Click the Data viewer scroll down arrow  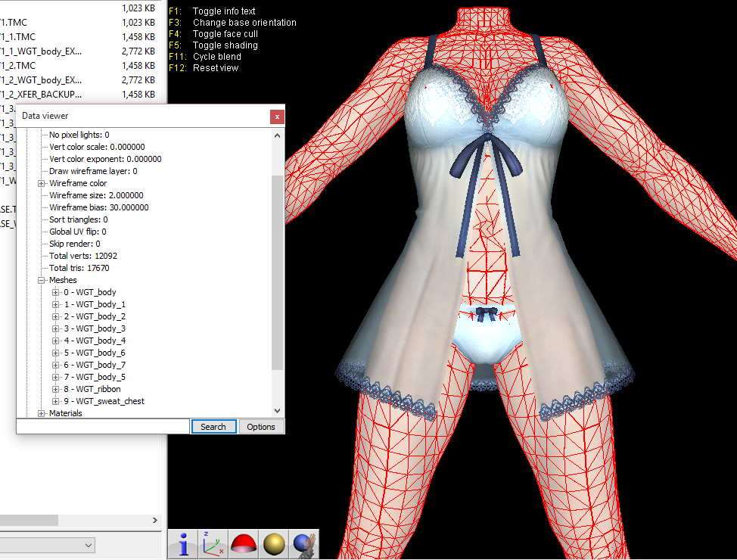point(277,411)
